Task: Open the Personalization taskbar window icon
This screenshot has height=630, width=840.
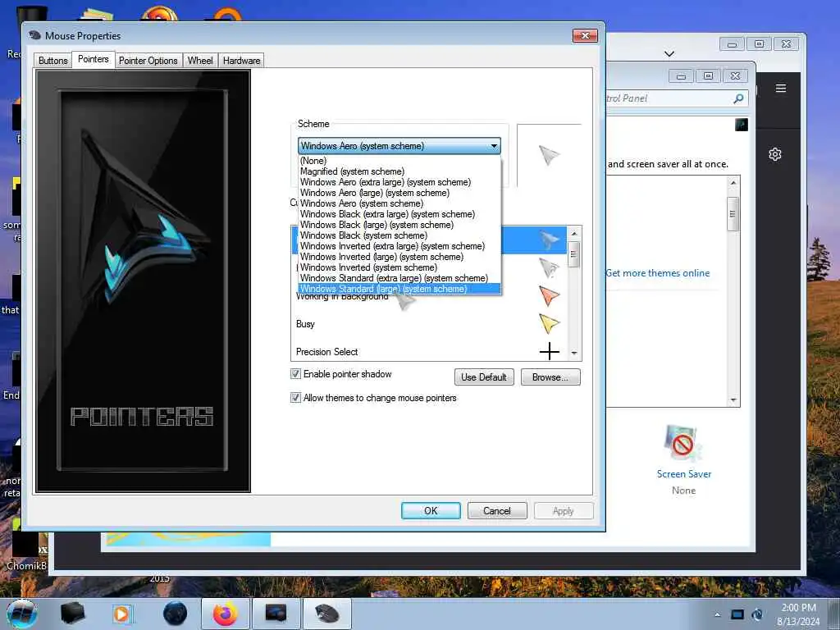Action: (x=276, y=614)
